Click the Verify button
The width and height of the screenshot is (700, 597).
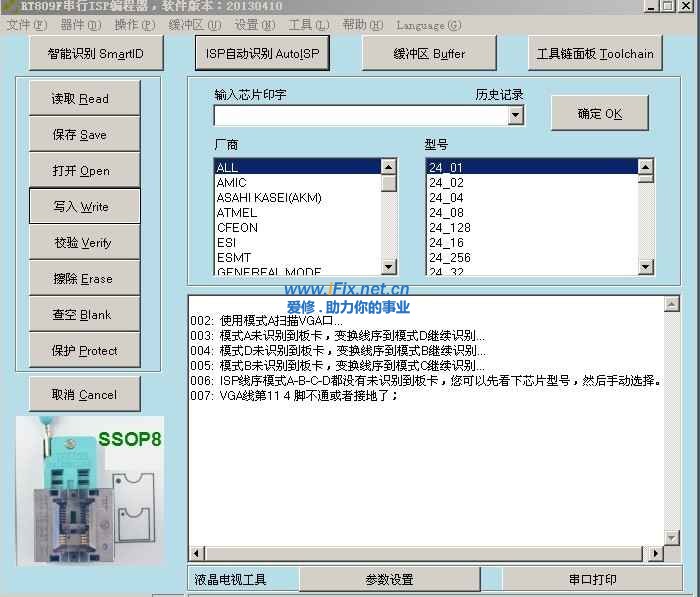[83, 243]
